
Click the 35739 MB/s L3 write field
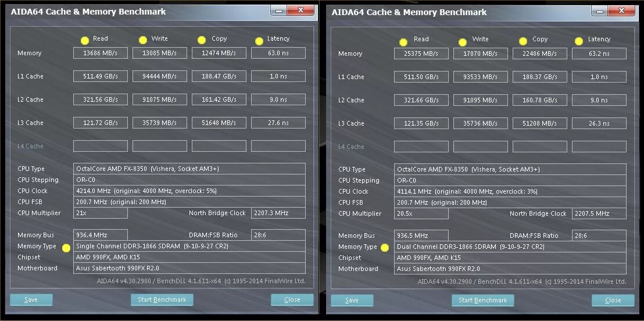(x=159, y=123)
